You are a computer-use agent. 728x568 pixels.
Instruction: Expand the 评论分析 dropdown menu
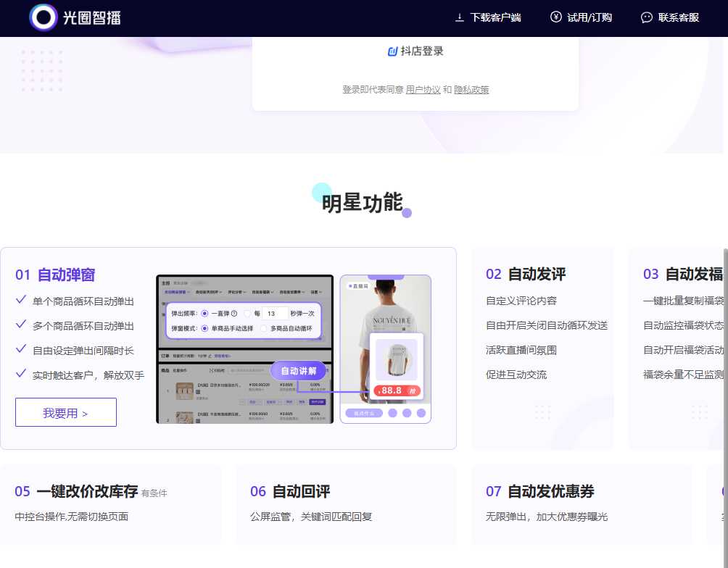pyautogui.click(x=234, y=292)
